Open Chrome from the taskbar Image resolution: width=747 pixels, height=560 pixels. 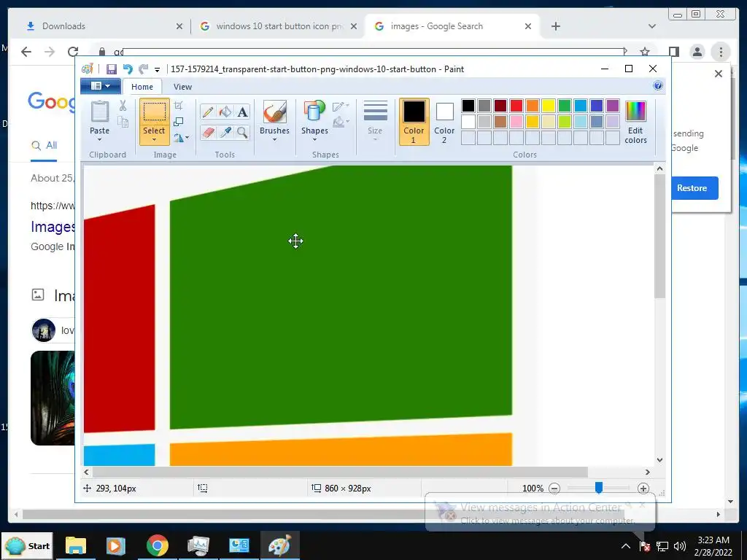[x=158, y=545]
